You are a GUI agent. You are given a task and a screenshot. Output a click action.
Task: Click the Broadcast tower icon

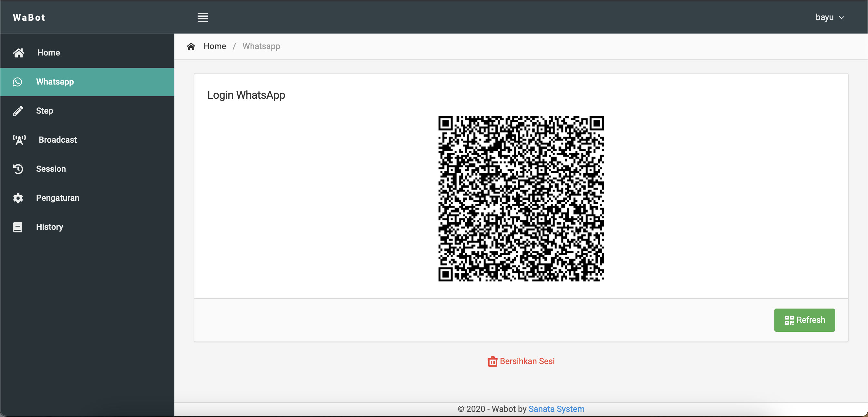pyautogui.click(x=19, y=140)
